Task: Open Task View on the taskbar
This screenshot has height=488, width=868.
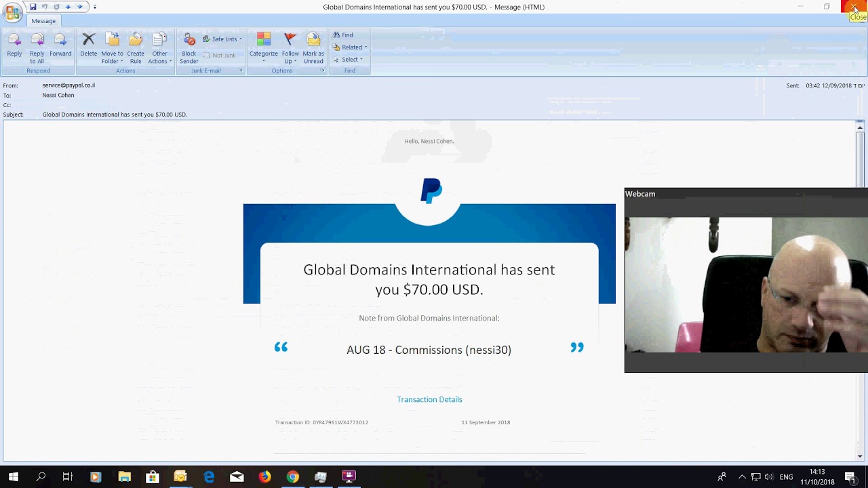Action: [x=67, y=476]
